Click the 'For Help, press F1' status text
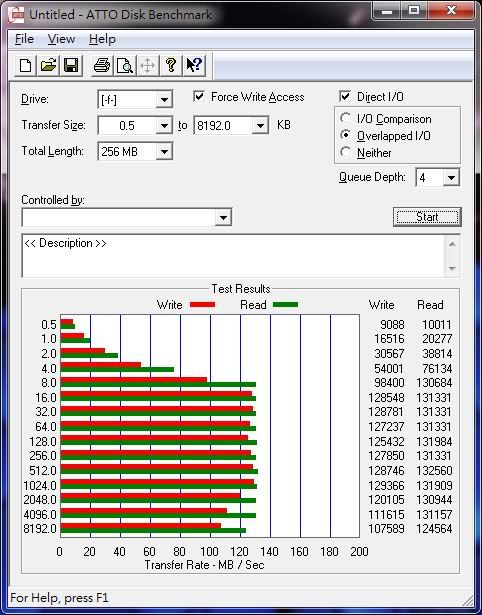The width and height of the screenshot is (482, 615). [59, 598]
